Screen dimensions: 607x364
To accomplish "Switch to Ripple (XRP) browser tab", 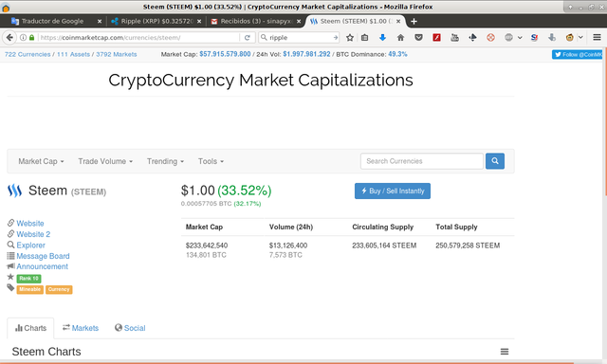I will coord(156,21).
